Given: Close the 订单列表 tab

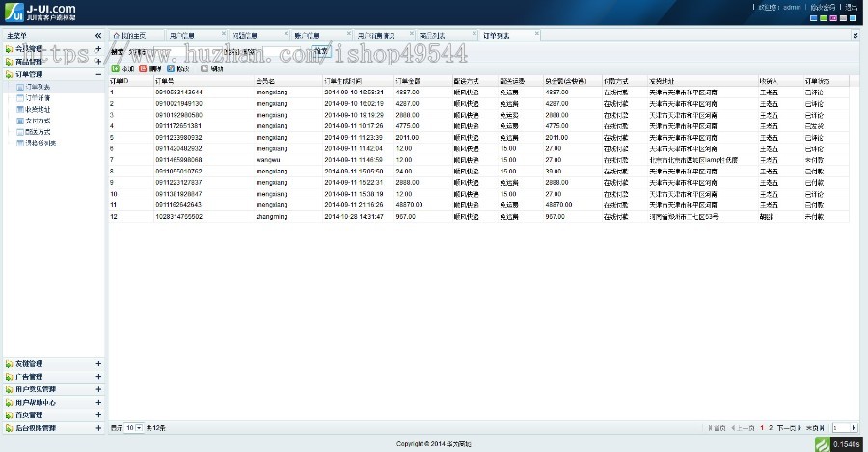Looking at the screenshot, I should pos(537,33).
